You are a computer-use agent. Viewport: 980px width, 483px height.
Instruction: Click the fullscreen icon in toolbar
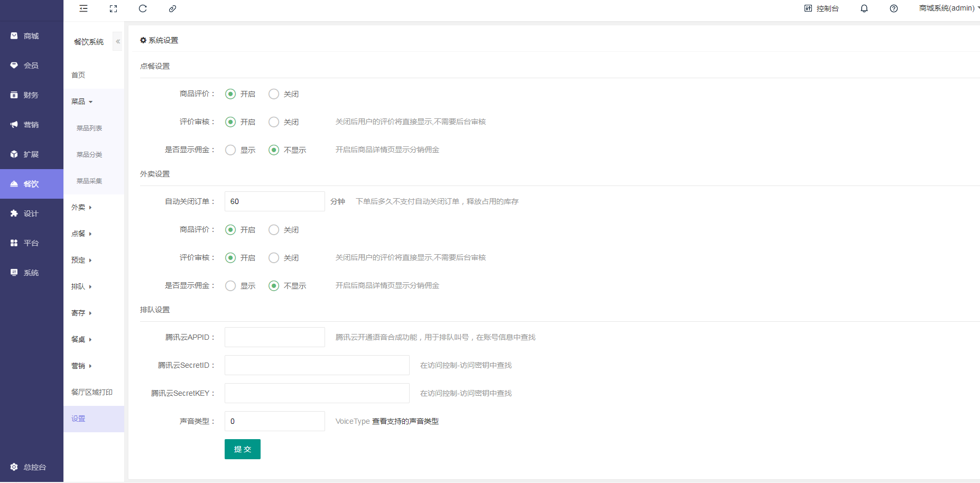point(113,8)
